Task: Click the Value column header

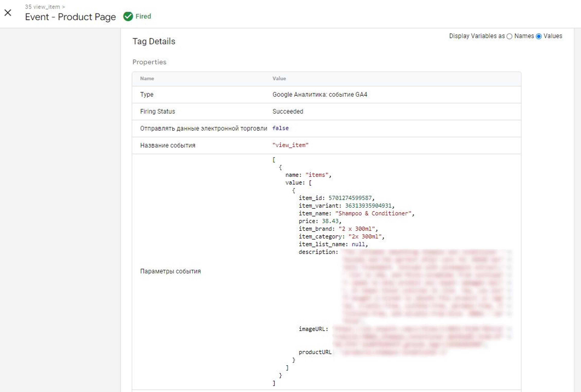Action: point(279,78)
